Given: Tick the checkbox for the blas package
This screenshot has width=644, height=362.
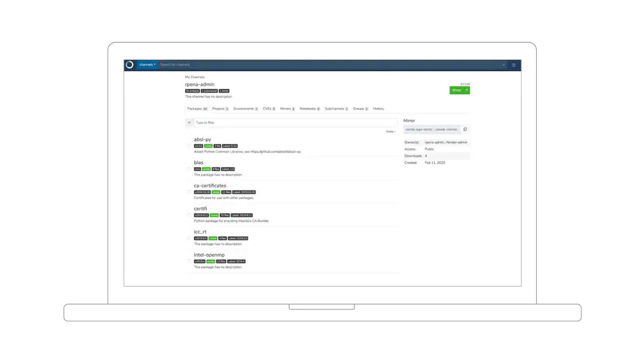Looking at the screenshot, I should (189, 169).
